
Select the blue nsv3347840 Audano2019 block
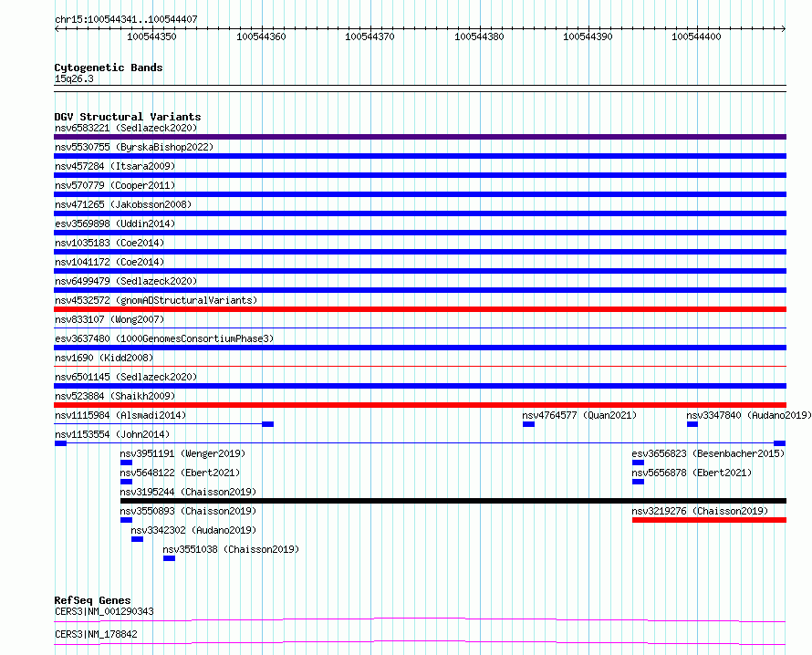(x=692, y=424)
